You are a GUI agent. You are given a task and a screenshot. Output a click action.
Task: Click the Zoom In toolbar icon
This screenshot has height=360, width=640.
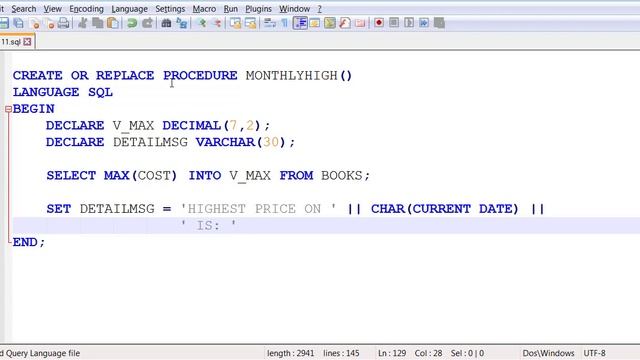pos(202,23)
